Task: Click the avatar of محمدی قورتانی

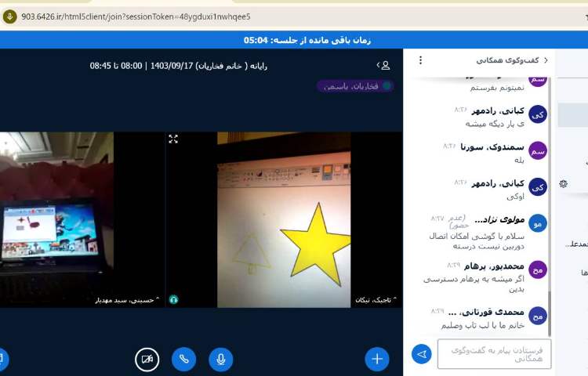Action: tap(538, 316)
